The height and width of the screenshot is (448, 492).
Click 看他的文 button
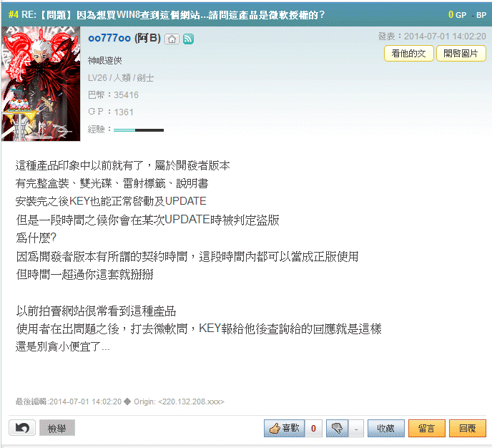coord(409,54)
